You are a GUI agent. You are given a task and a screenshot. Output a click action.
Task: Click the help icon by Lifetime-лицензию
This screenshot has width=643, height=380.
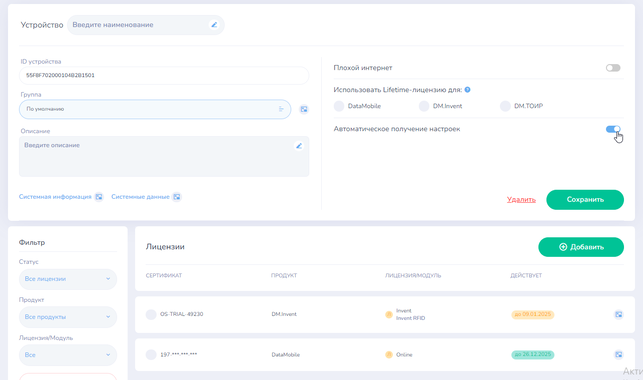[x=467, y=90]
